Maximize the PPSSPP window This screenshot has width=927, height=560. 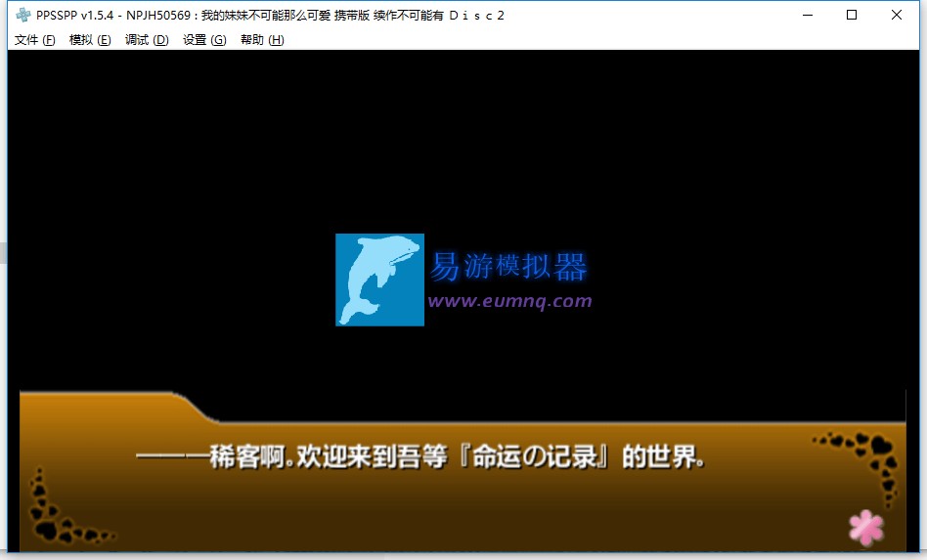(852, 15)
